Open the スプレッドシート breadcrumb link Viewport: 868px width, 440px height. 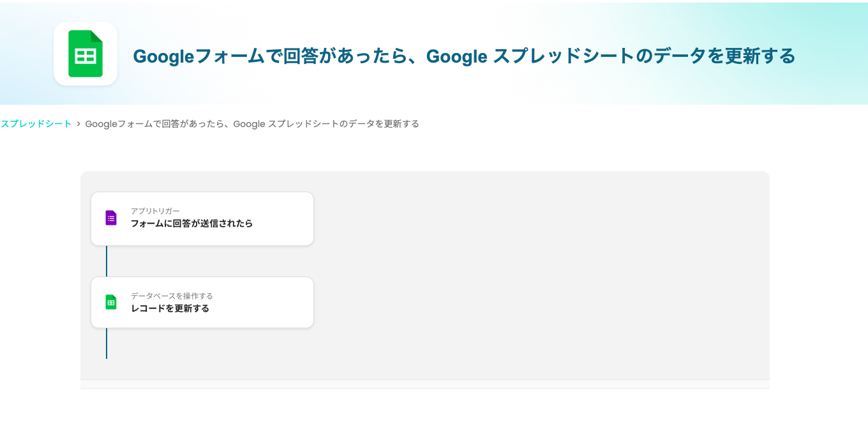36,124
